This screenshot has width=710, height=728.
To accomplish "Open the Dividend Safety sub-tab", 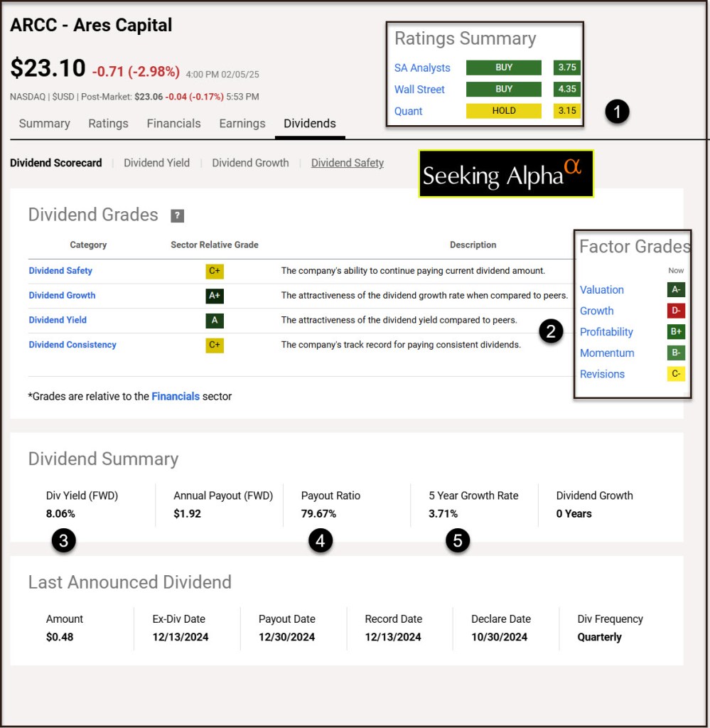I will [347, 163].
